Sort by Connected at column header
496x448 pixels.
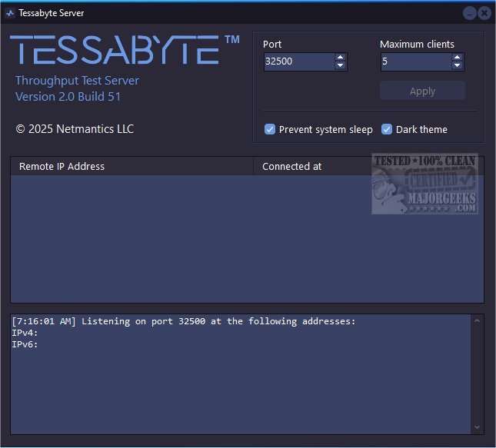pyautogui.click(x=368, y=166)
